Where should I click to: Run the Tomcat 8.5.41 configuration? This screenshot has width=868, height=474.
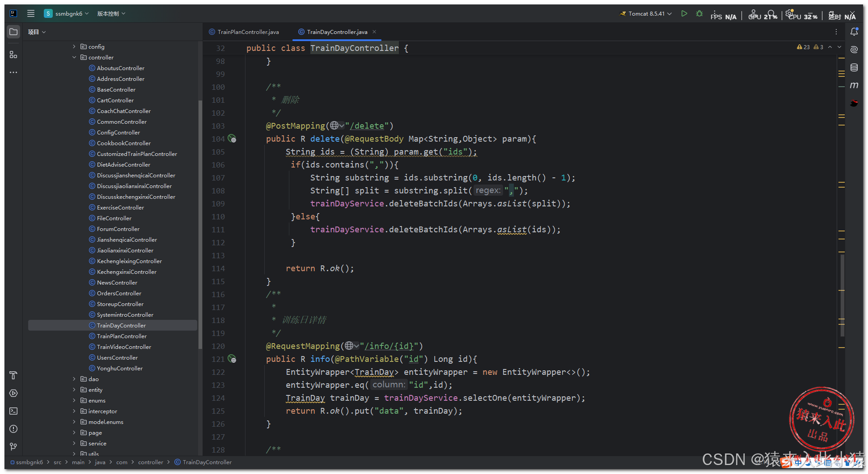click(684, 13)
